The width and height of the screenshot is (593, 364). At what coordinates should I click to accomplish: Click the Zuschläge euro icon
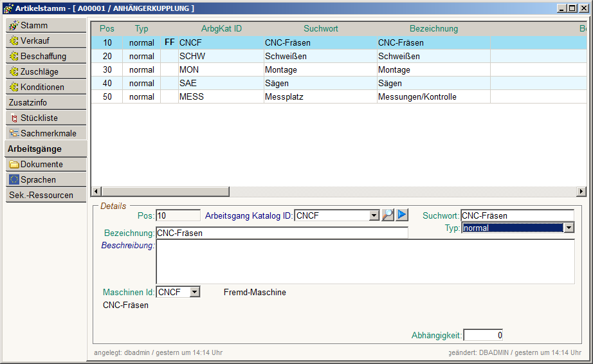[x=14, y=72]
